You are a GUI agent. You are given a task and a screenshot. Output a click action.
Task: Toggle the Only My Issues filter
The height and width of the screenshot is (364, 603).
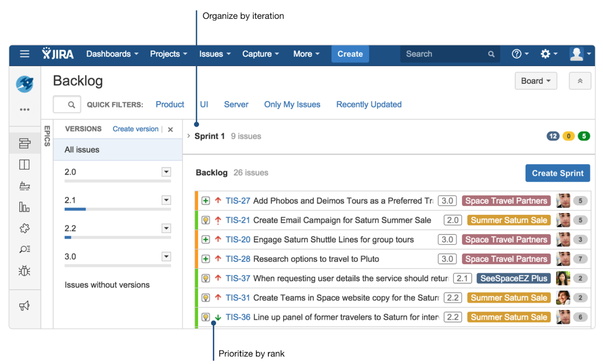(x=292, y=104)
